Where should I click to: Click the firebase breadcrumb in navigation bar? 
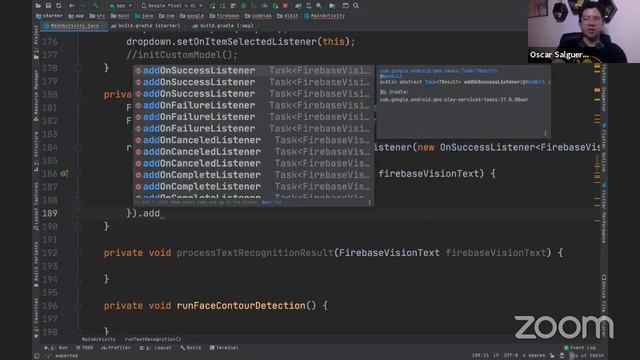click(224, 16)
